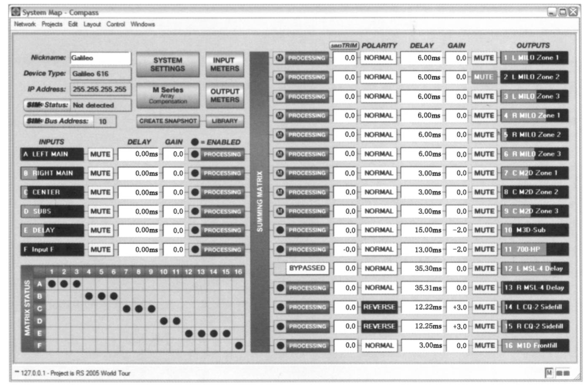The image size is (588, 392).
Task: Open the LIBRARY panel
Action: pyautogui.click(x=225, y=121)
